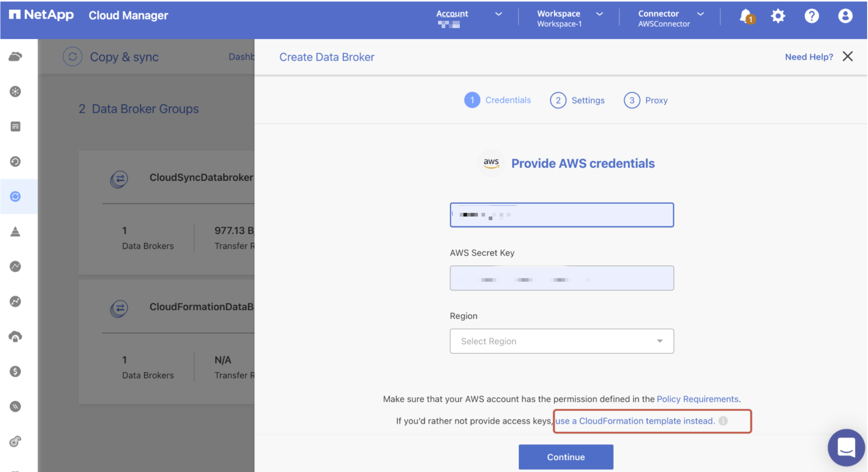The width and height of the screenshot is (868, 472).
Task: Click the Continue button
Action: [x=566, y=457]
